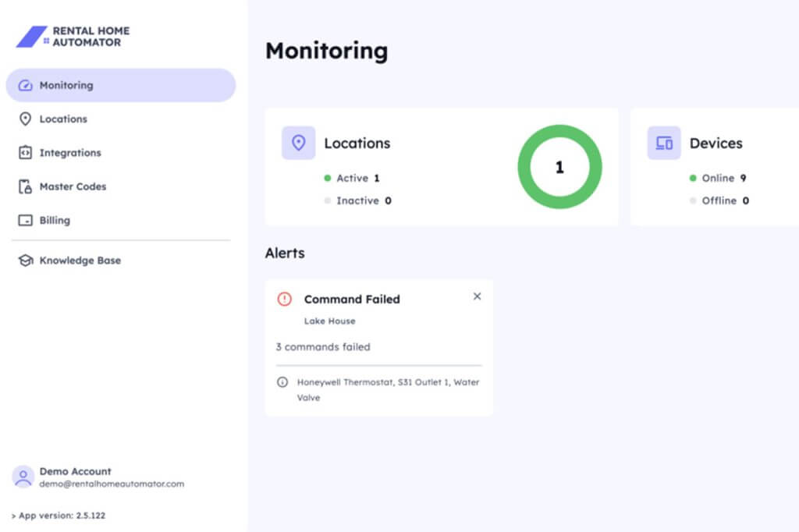
Task: Click the red Command Failed warning icon
Action: [x=285, y=299]
